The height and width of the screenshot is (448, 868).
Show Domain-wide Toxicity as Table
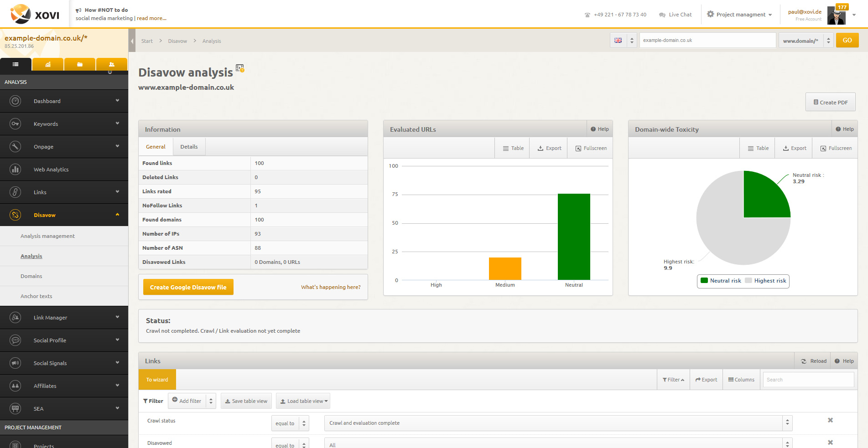[x=758, y=148]
